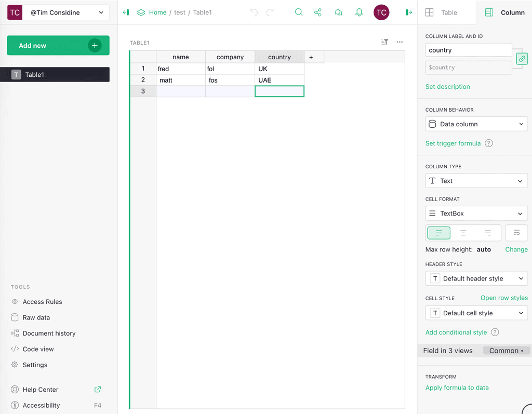The width and height of the screenshot is (532, 414).
Task: Click the Add new button
Action: 58,46
